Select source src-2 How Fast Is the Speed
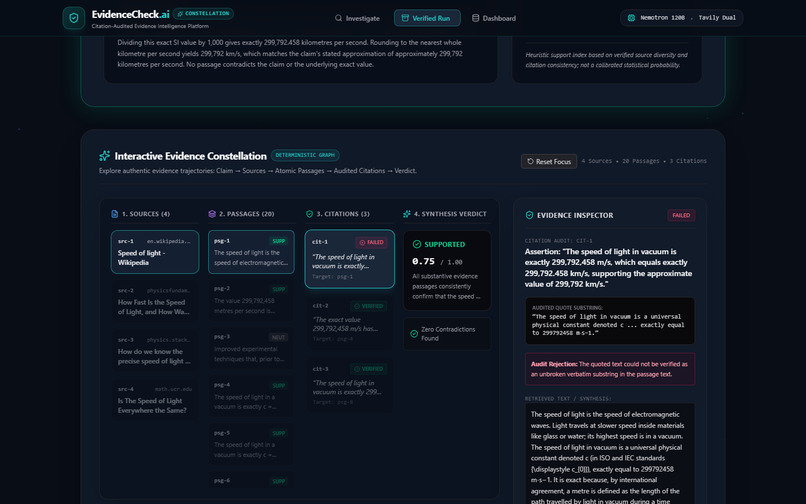Viewport: 806px width, 504px height. 155,301
